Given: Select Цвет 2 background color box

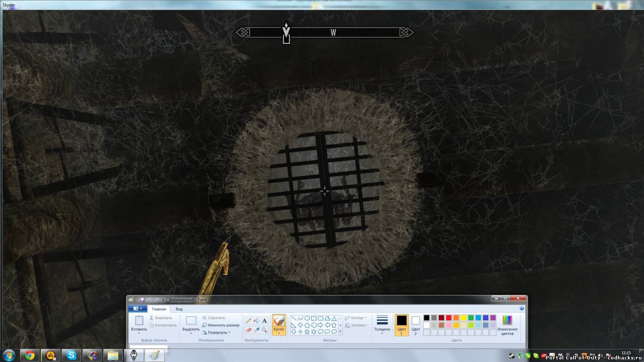Looking at the screenshot, I should tap(416, 325).
